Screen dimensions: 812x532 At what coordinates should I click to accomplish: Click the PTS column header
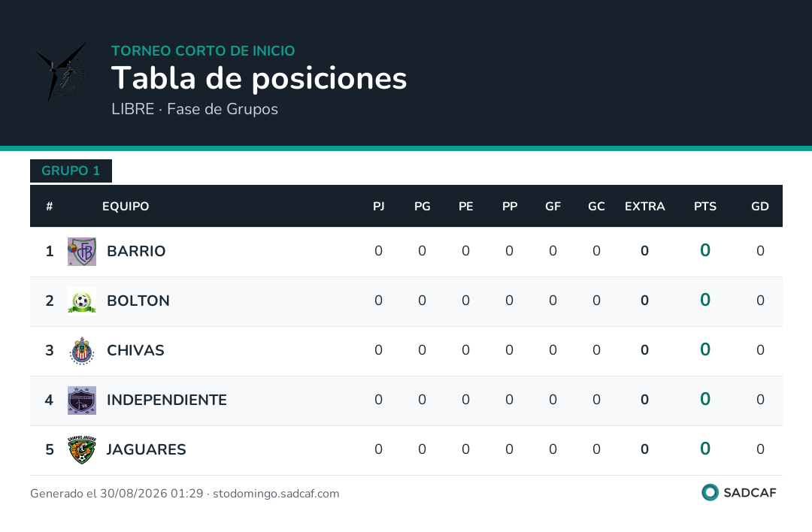click(704, 207)
